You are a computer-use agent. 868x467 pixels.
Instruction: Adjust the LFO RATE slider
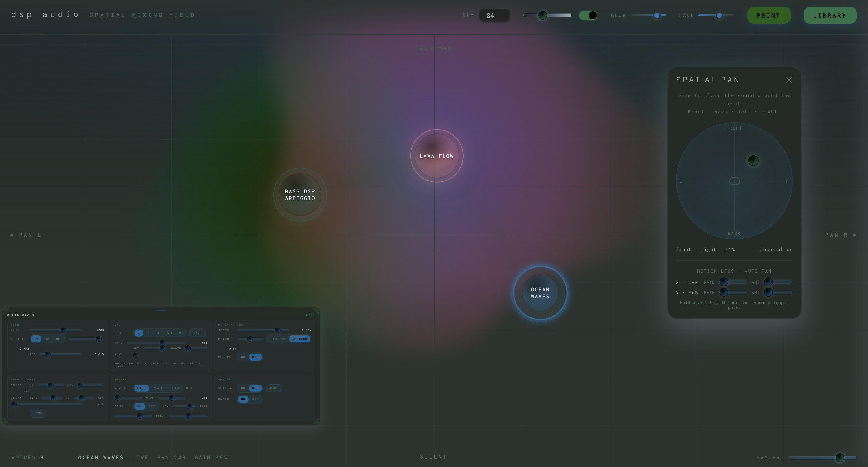(x=156, y=343)
